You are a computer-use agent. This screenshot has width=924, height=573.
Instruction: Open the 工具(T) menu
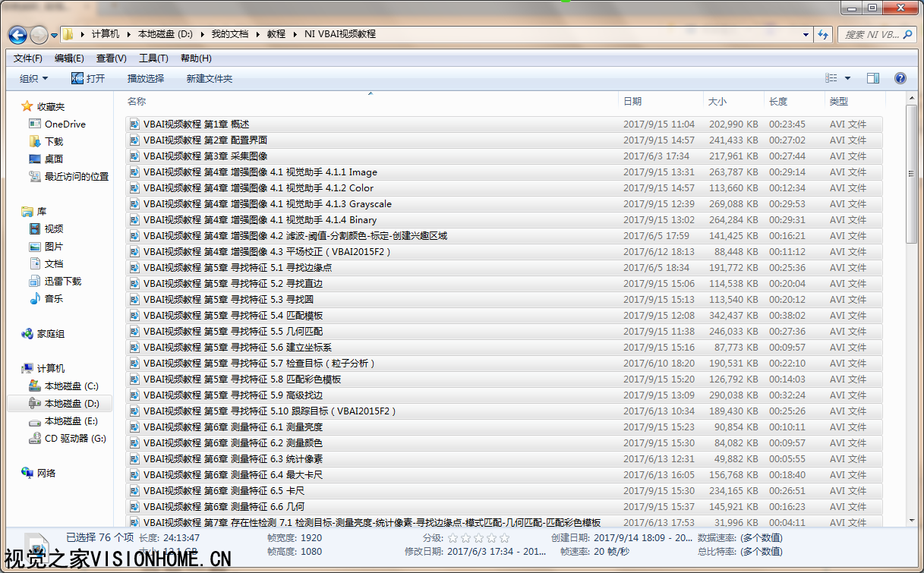point(153,58)
